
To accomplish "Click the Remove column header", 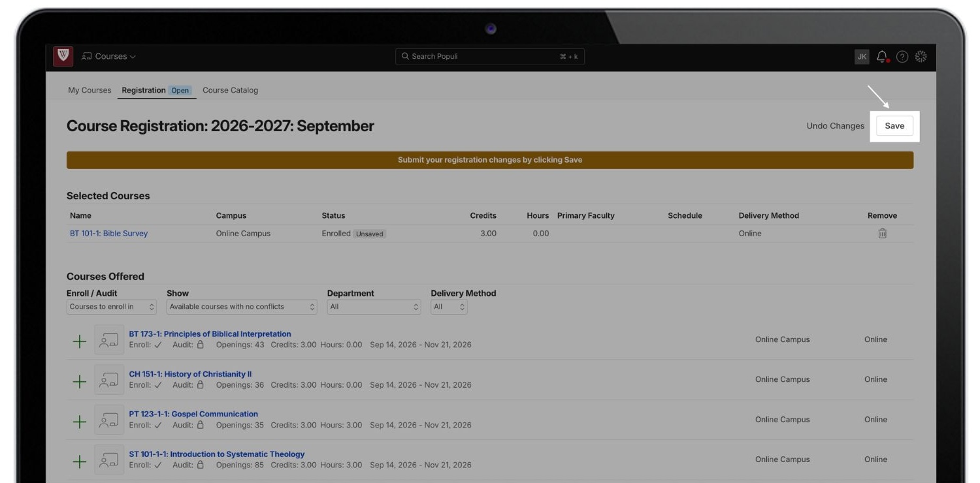I will pos(882,215).
